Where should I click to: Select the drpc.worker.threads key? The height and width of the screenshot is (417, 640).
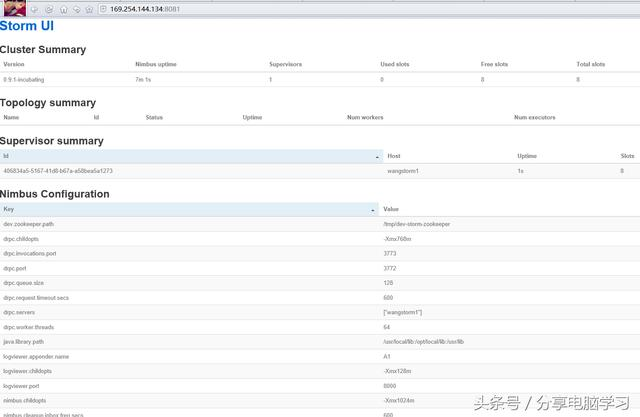tap(29, 327)
